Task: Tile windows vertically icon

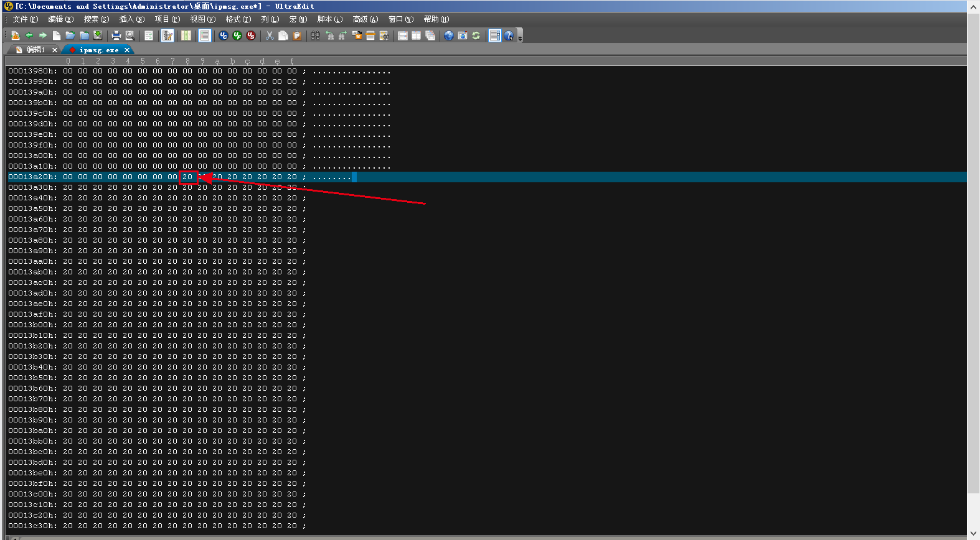Action: click(416, 35)
